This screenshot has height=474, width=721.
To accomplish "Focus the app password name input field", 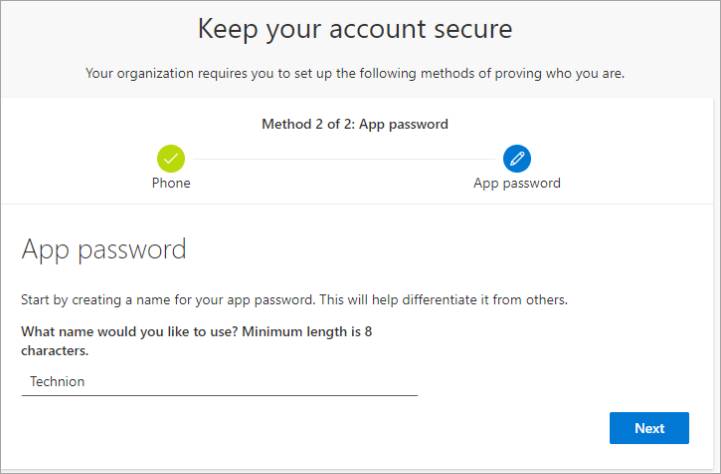I will click(219, 382).
